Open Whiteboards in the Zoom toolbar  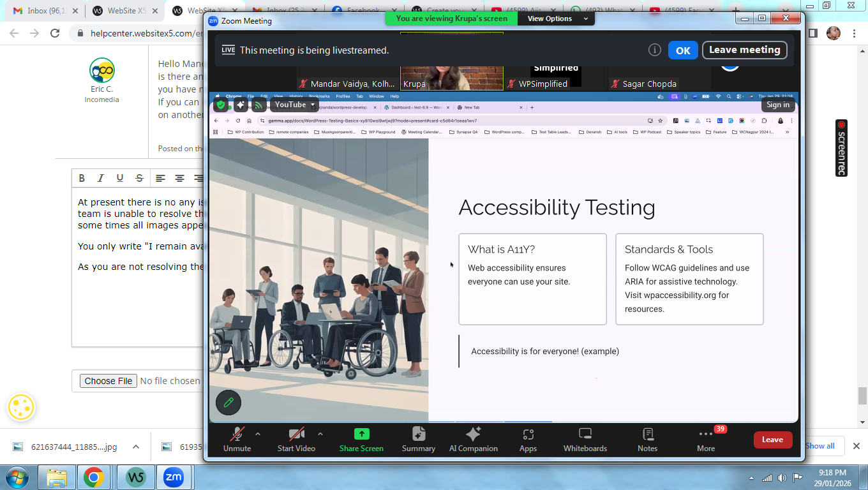pos(585,439)
